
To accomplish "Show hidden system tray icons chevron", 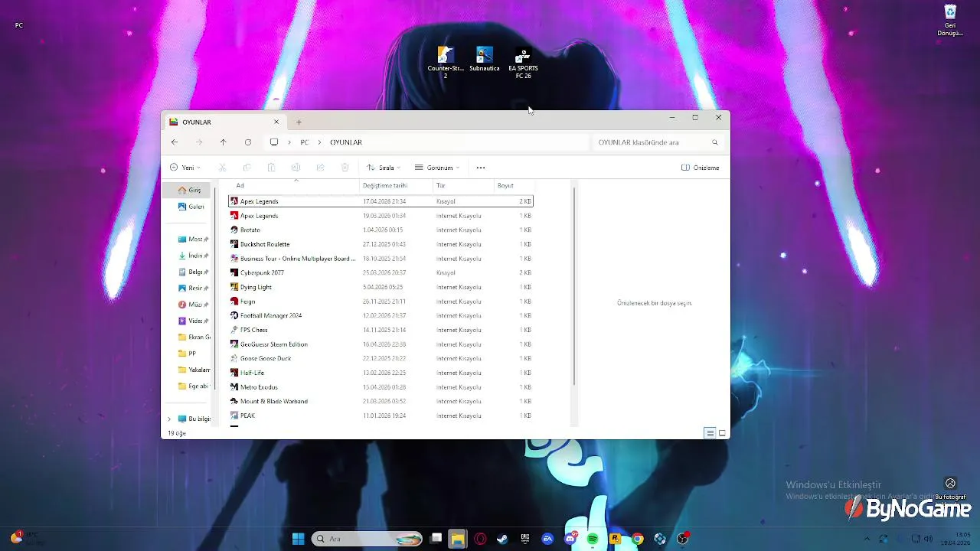I will click(x=867, y=539).
